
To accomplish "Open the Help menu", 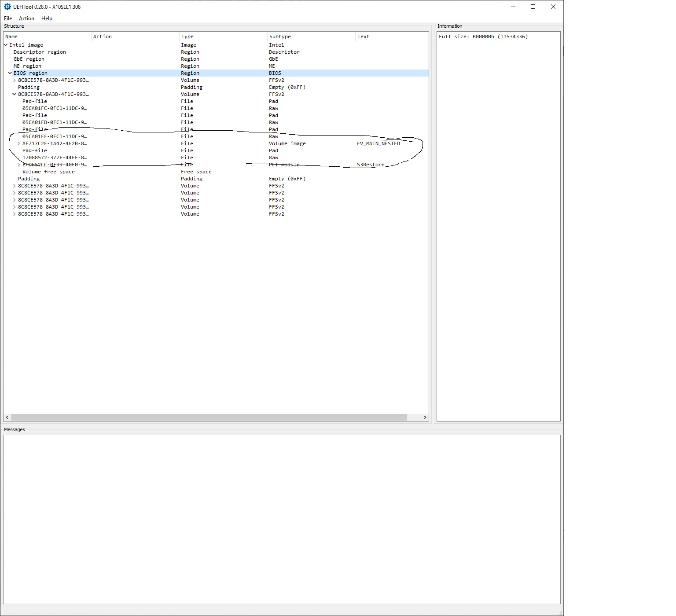I will [47, 18].
